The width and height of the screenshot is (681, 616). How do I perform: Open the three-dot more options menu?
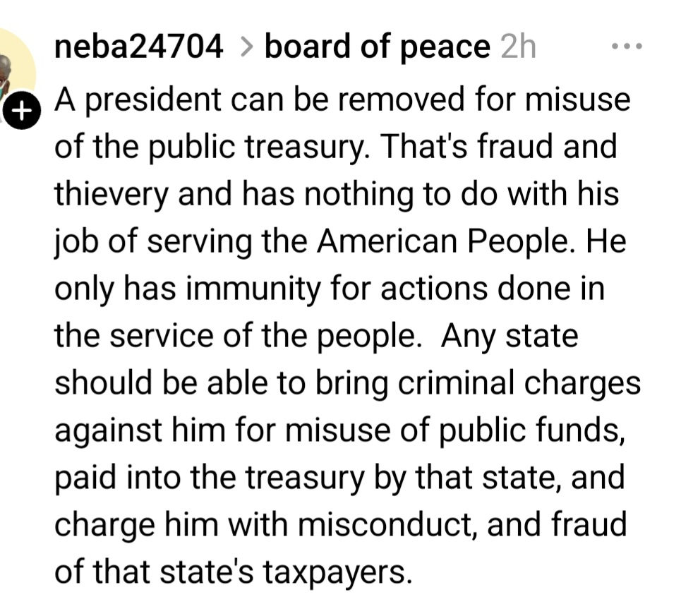[x=627, y=48]
